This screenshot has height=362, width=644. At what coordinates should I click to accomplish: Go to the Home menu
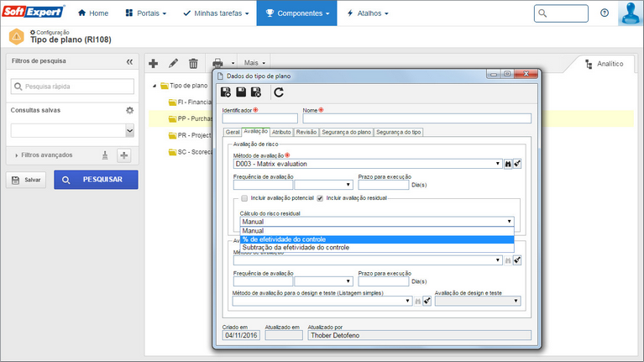(x=93, y=13)
